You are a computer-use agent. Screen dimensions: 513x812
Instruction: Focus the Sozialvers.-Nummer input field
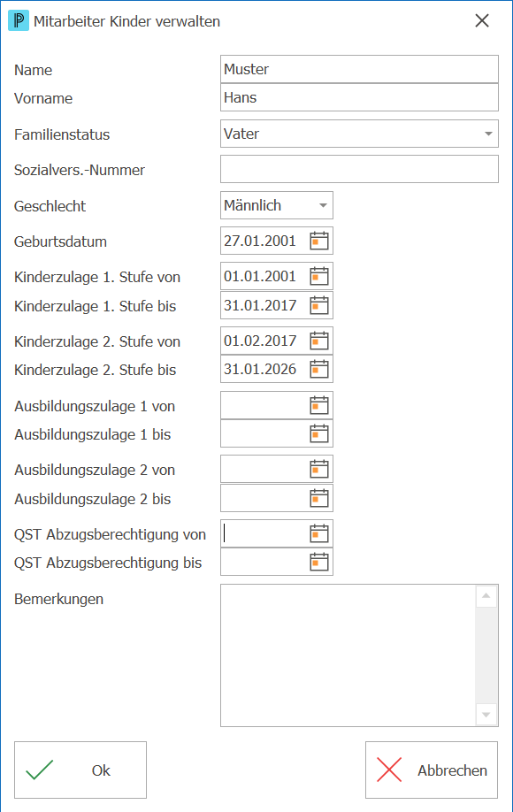click(359, 169)
